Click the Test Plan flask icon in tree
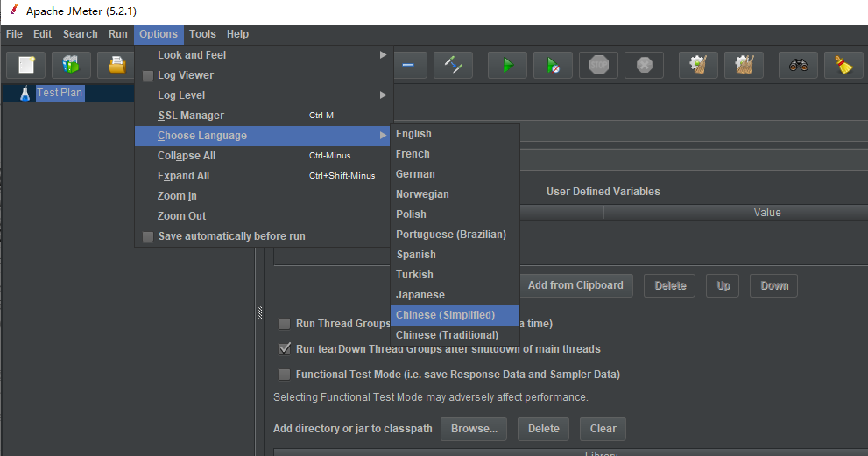This screenshot has height=456, width=868. (25, 93)
